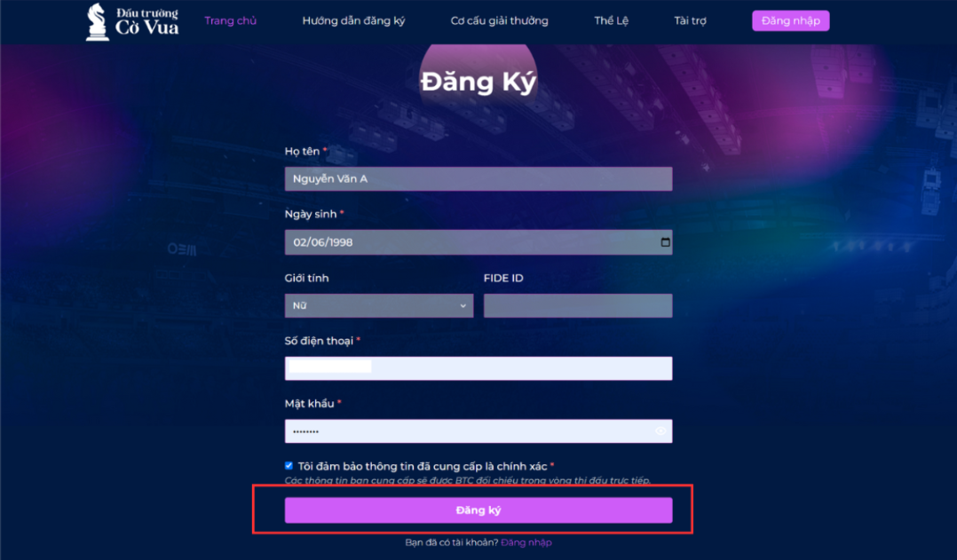
Task: Click the accuracy confirmation label text
Action: click(x=423, y=466)
